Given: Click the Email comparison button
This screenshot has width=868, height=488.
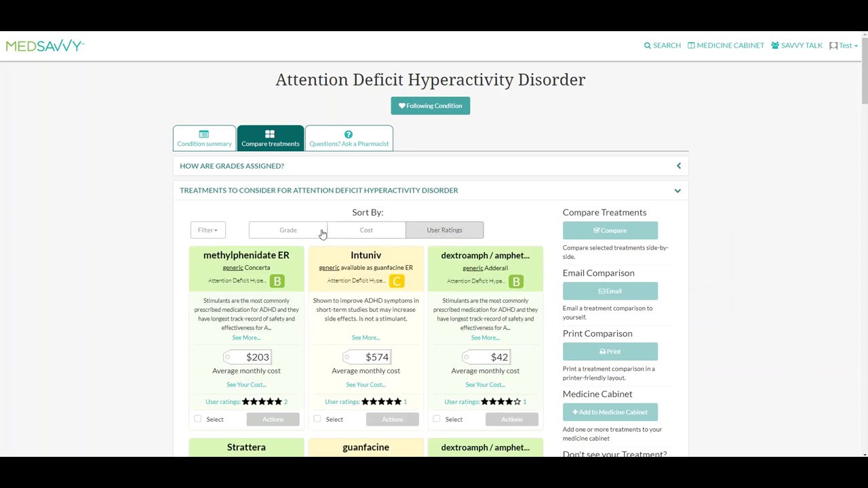Looking at the screenshot, I should pos(610,291).
